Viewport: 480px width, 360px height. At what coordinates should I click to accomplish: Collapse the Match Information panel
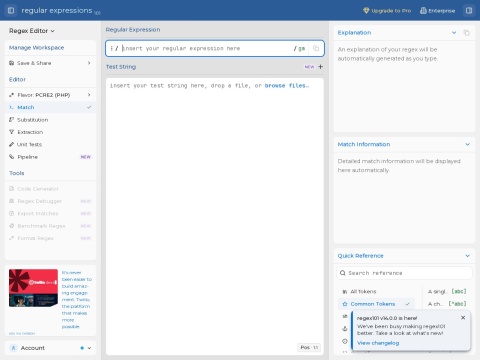(x=467, y=144)
